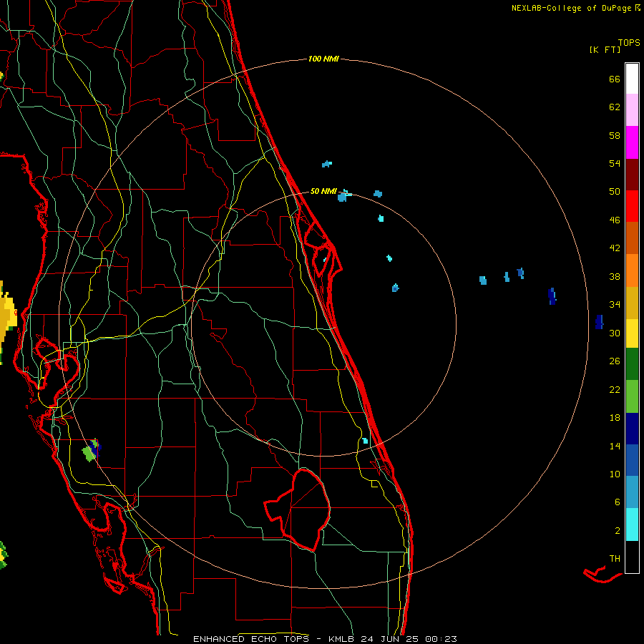Screen dimensions: 644x644
Task: Click the cyan echo inside southern 50 NMI ring
Action: point(365,441)
